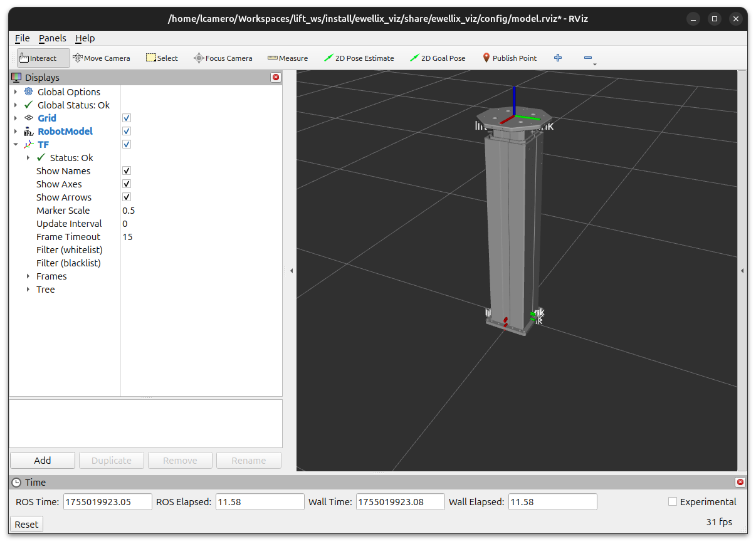This screenshot has width=756, height=544.
Task: Close the Displays panel
Action: [x=276, y=77]
